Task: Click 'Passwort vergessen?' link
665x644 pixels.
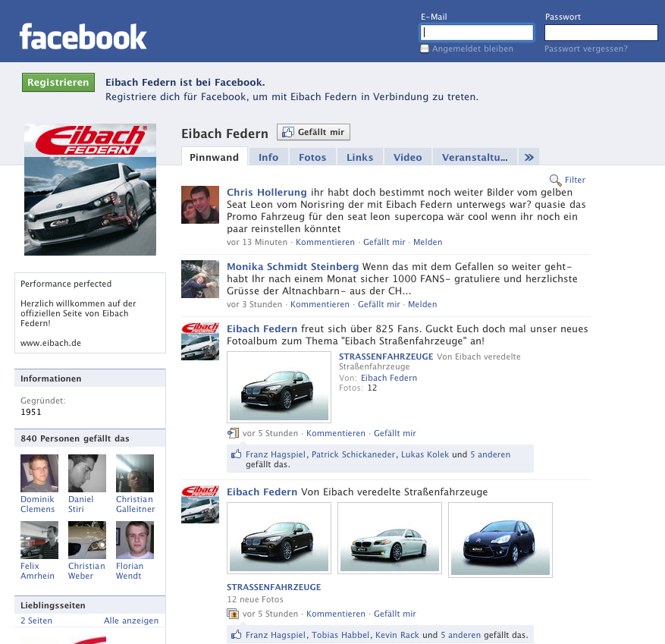Action: point(585,49)
